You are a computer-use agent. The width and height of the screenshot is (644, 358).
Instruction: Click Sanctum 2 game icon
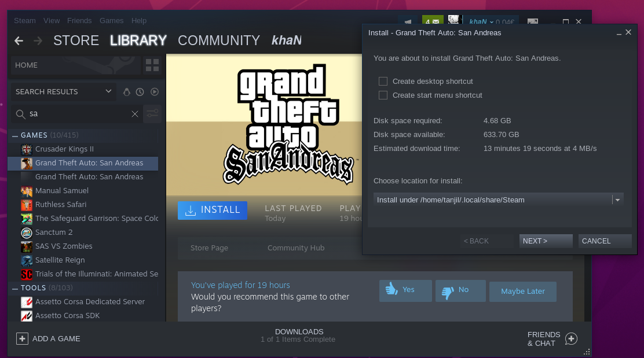(x=27, y=232)
